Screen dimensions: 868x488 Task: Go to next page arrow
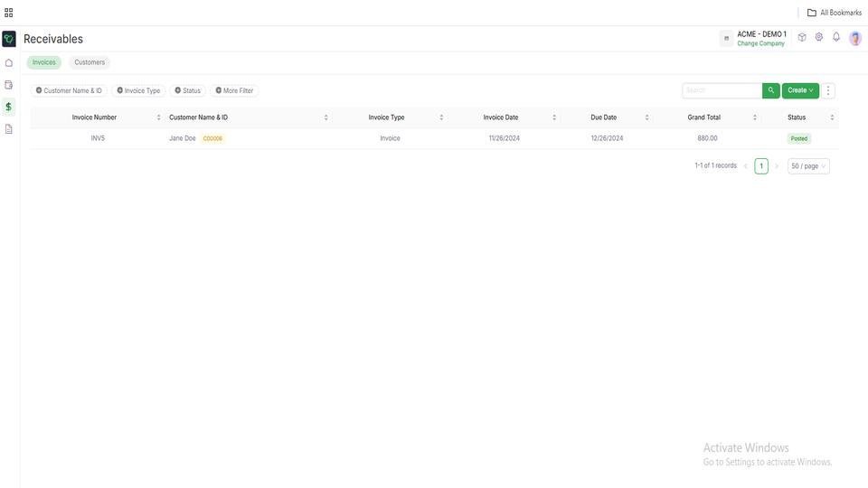[x=777, y=166]
